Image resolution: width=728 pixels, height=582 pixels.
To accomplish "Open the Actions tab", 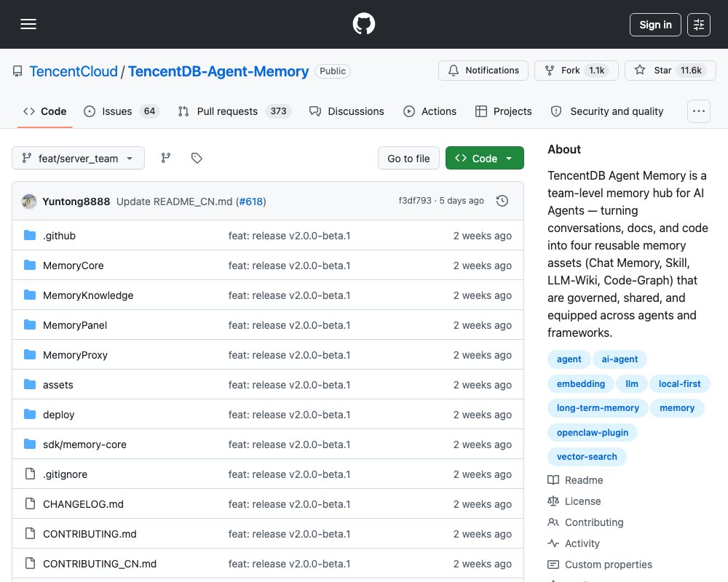I will (x=430, y=111).
